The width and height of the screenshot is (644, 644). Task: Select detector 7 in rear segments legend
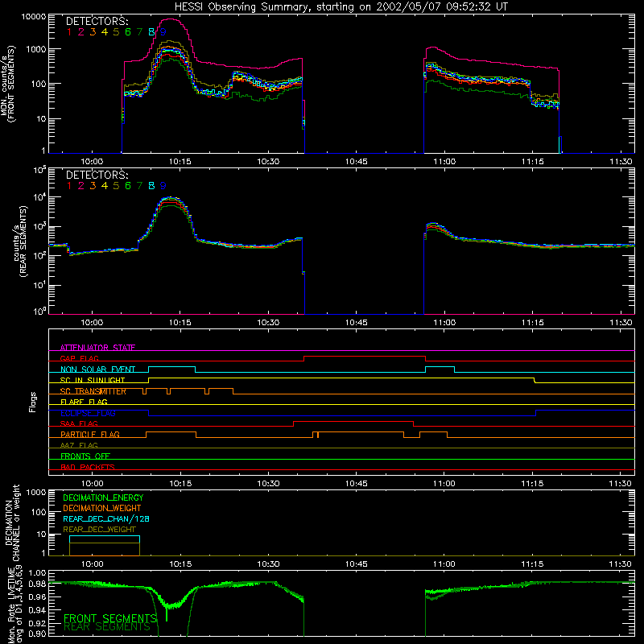[139, 186]
